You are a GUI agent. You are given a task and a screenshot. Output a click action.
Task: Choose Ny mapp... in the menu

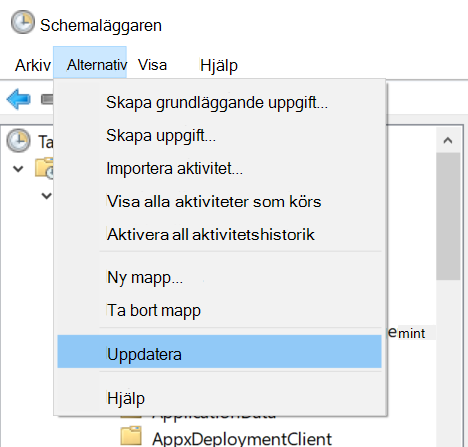click(220, 277)
